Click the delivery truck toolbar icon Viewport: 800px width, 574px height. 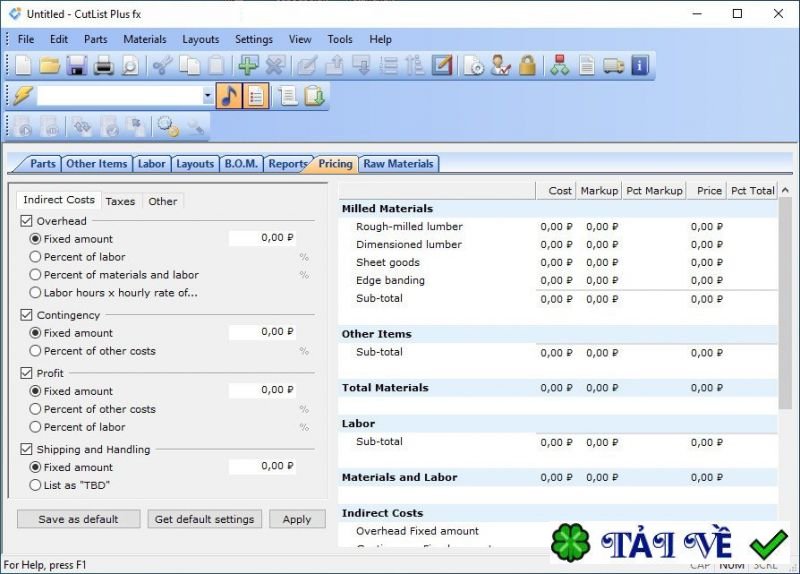click(x=613, y=66)
